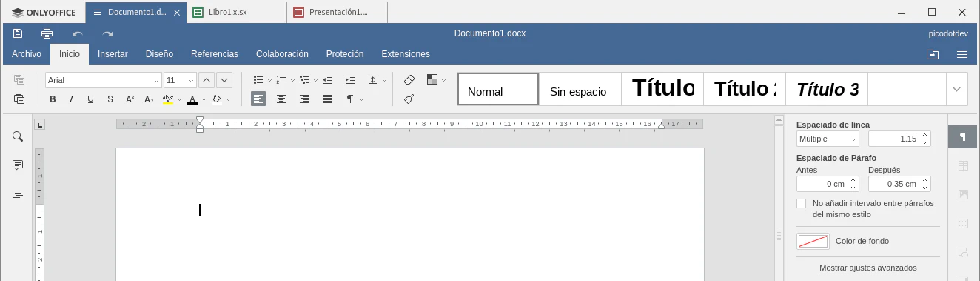This screenshot has height=281, width=980.
Task: Click the save document icon
Action: 18,33
